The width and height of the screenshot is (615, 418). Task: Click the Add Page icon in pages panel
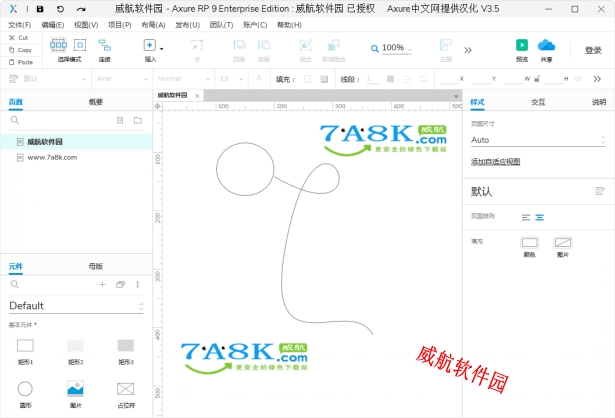(x=120, y=120)
